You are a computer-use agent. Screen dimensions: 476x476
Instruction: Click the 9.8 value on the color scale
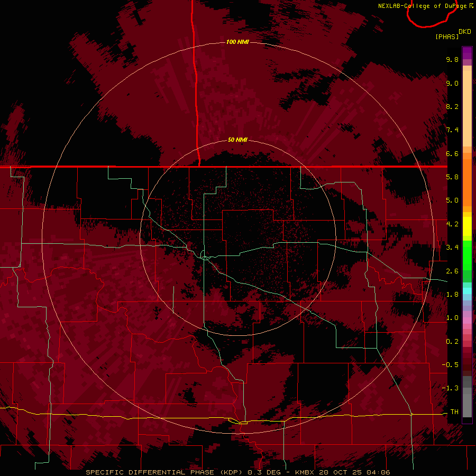coord(452,59)
